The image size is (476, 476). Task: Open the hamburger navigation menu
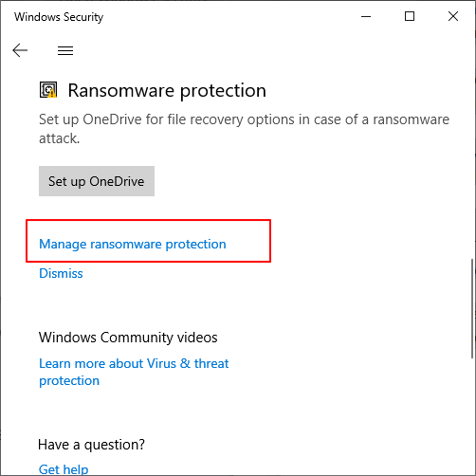65,50
